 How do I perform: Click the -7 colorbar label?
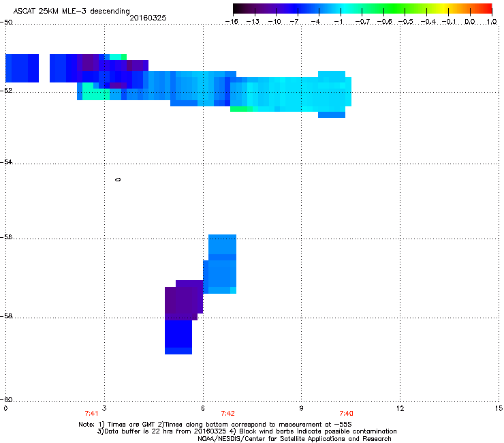coord(294,22)
